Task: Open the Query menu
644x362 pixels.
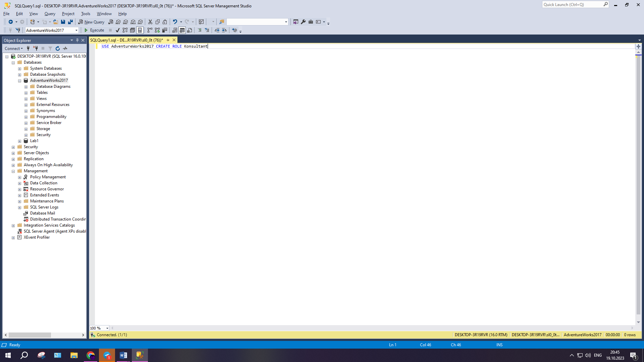Action: 50,14
